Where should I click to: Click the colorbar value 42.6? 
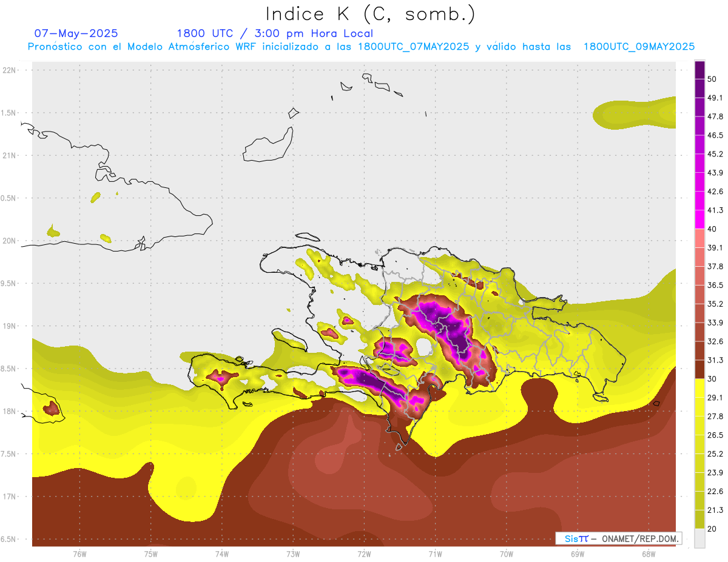(x=715, y=192)
